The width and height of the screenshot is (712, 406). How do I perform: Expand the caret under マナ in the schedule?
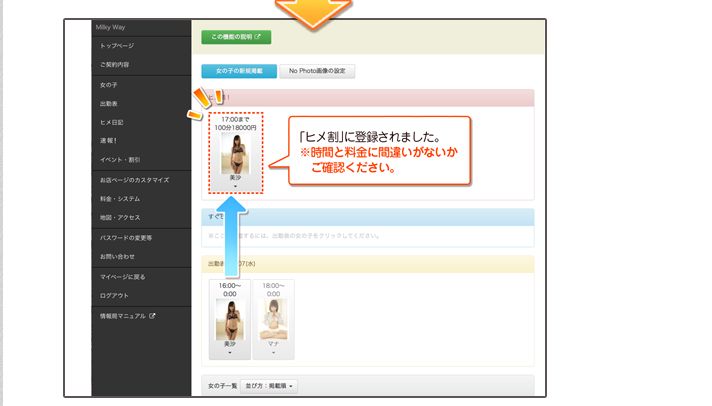(x=273, y=353)
